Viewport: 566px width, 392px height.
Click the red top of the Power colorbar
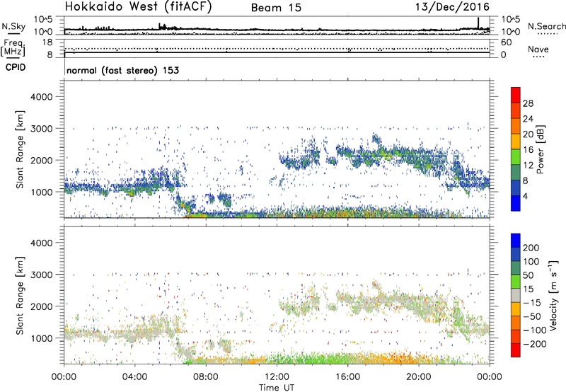pos(516,95)
